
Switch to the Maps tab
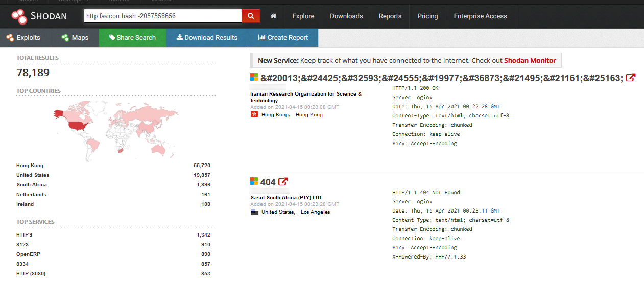pos(75,38)
